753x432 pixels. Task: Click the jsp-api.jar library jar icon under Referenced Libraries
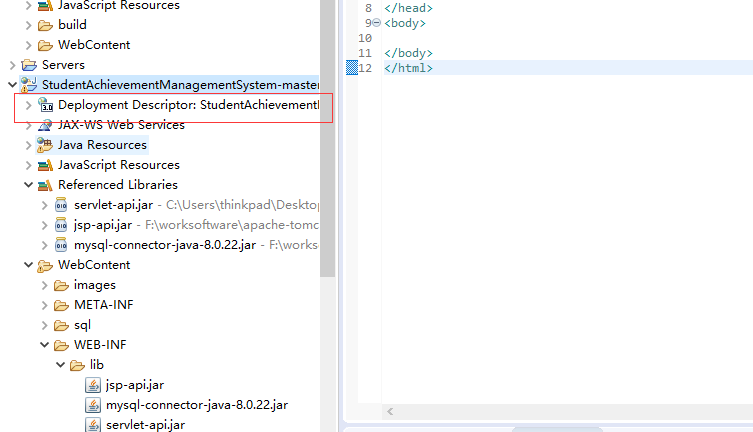(x=61, y=225)
